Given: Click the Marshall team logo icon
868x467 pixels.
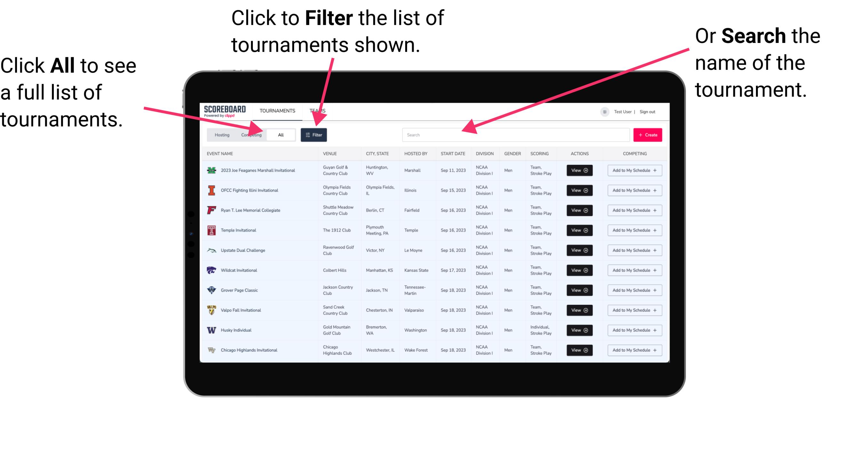Looking at the screenshot, I should pos(210,170).
